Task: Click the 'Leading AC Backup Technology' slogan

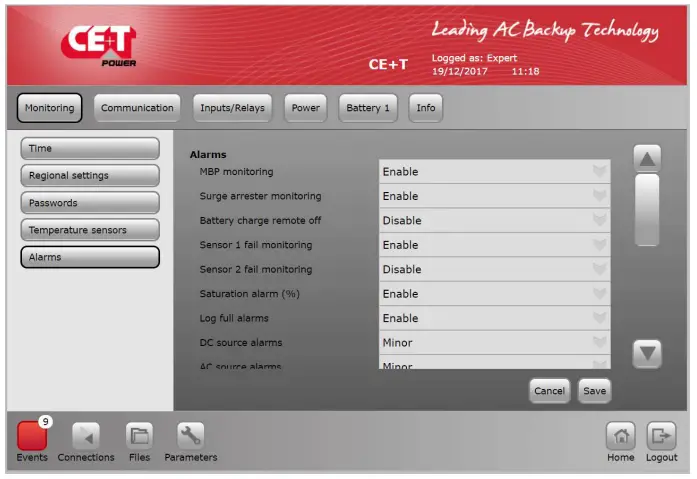Action: 545,30
